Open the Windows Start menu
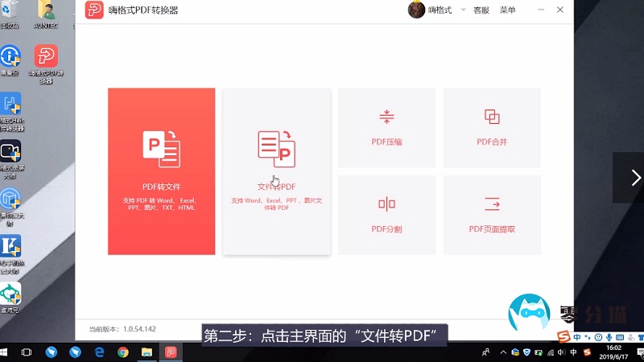The image size is (644, 362). pyautogui.click(x=7, y=352)
